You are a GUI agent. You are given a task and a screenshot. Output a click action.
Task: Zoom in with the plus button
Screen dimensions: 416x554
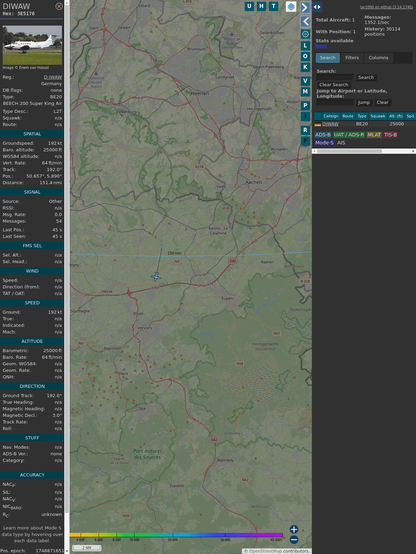(294, 529)
